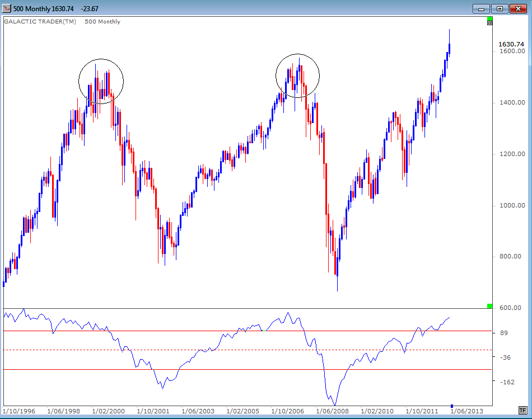Click the 1/02/2000 date label
Screen dimensions: 532x419
pos(109,411)
